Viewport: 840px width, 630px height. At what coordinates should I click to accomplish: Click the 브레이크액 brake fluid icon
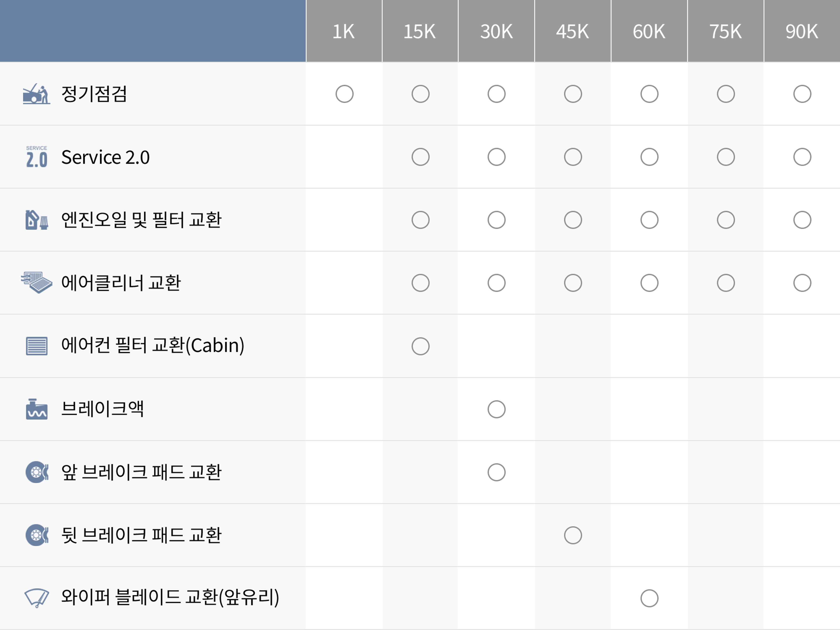click(x=37, y=409)
